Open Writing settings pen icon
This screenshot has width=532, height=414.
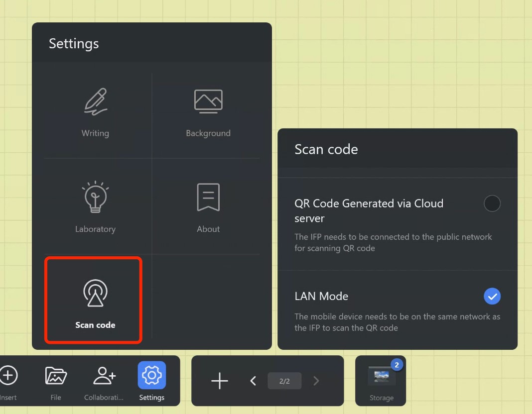click(95, 102)
